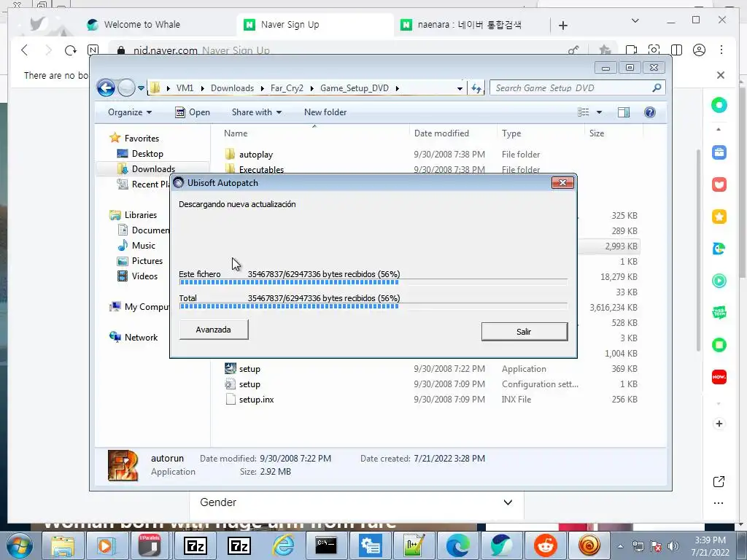Screen dimensions: 747x560
Task: Add sidebar app with plus icon
Action: (x=719, y=424)
